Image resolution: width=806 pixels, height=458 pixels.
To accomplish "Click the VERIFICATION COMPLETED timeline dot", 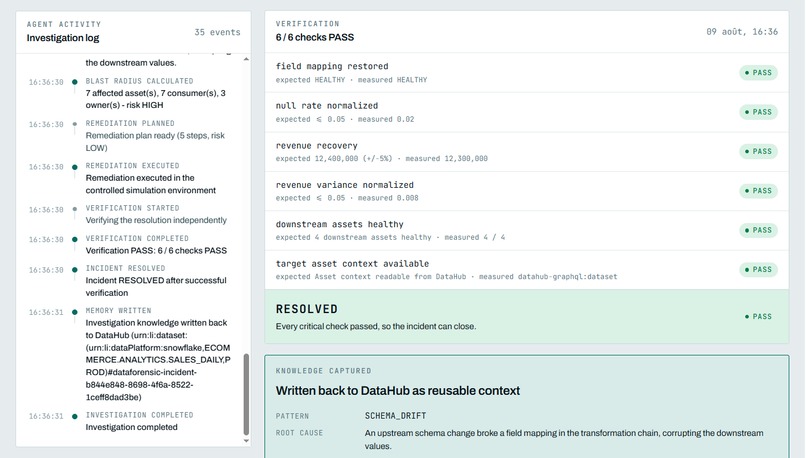I will (x=75, y=239).
